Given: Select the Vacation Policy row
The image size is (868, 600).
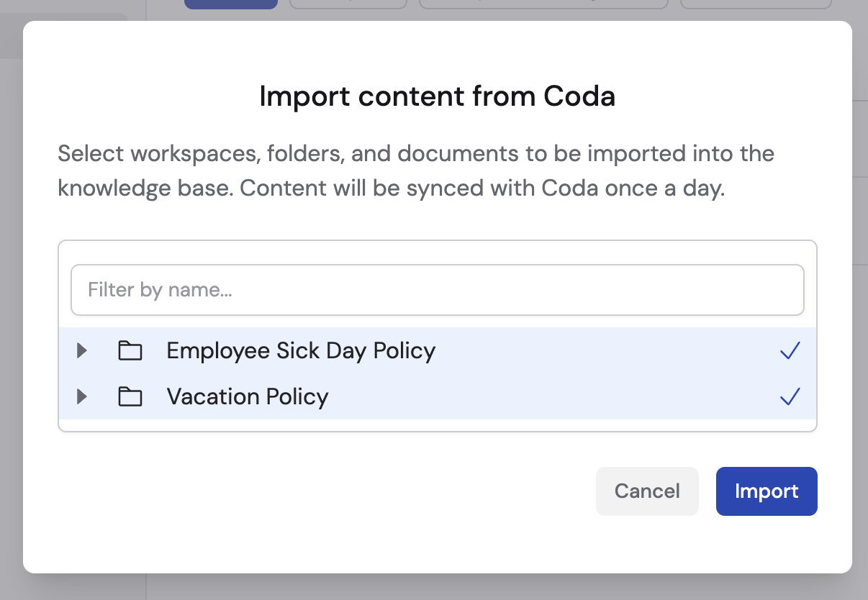Looking at the screenshot, I should coord(247,396).
